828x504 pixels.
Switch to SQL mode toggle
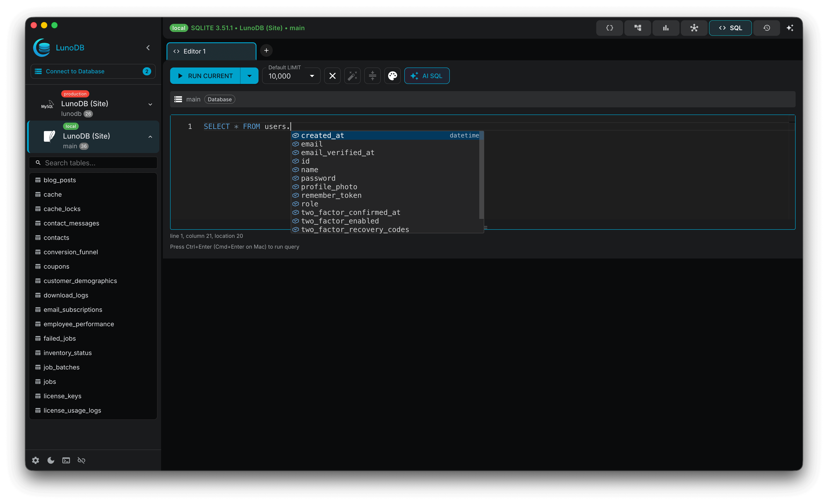[x=730, y=28]
